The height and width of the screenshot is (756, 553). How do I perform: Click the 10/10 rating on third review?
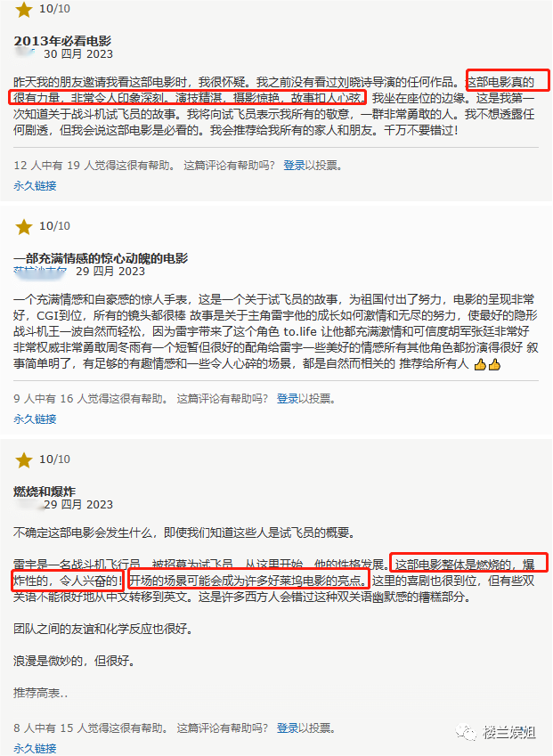[x=54, y=459]
